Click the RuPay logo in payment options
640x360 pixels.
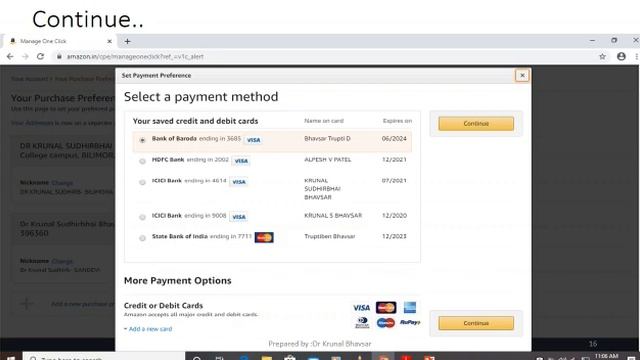click(410, 322)
